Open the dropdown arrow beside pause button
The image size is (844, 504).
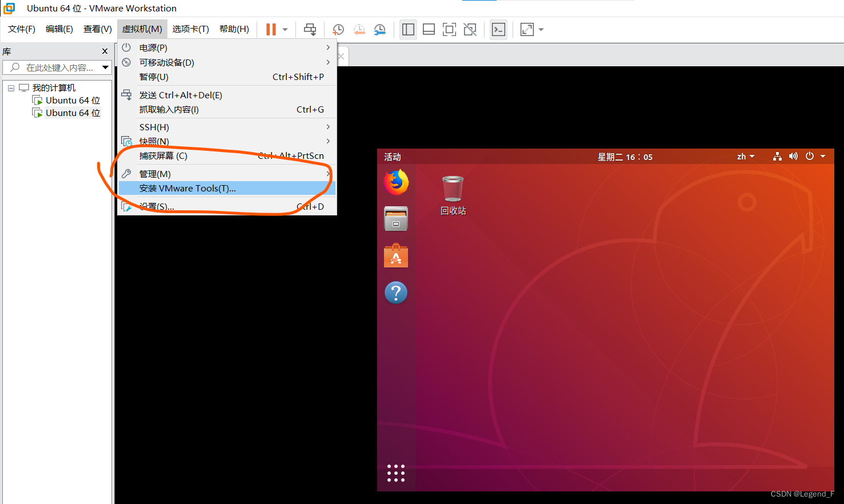click(285, 30)
